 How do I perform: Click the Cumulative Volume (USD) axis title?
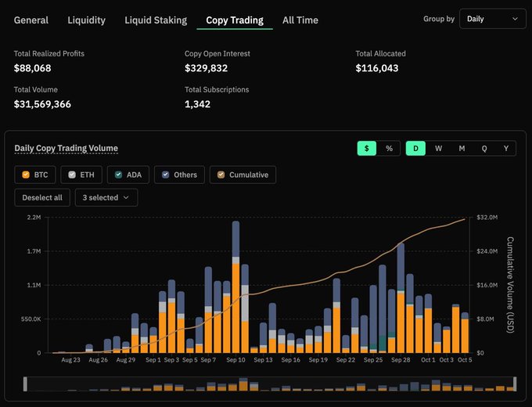[x=510, y=285]
